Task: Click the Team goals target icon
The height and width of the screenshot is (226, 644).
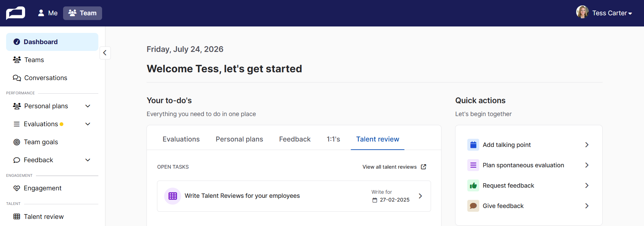Action: click(17, 142)
